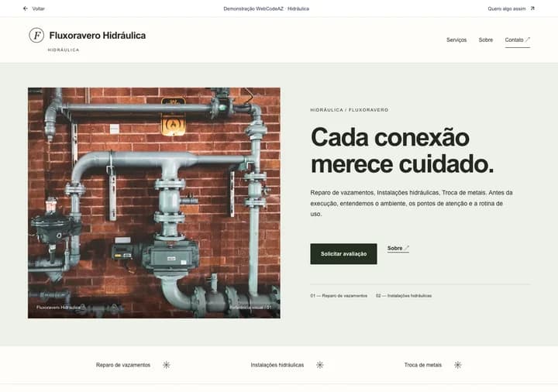
Task: Select the 02 — Instalações hidráulicas text
Action: click(x=404, y=296)
